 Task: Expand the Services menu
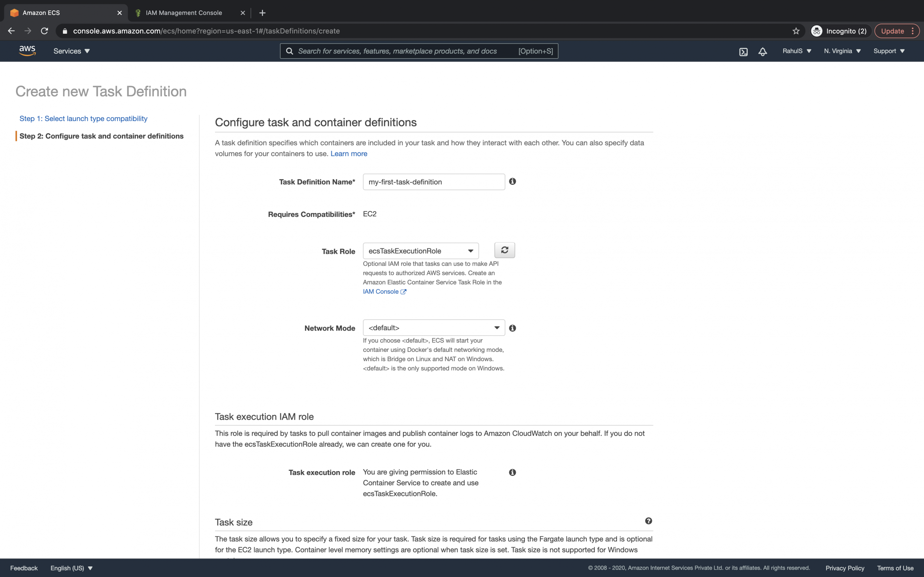coord(71,51)
